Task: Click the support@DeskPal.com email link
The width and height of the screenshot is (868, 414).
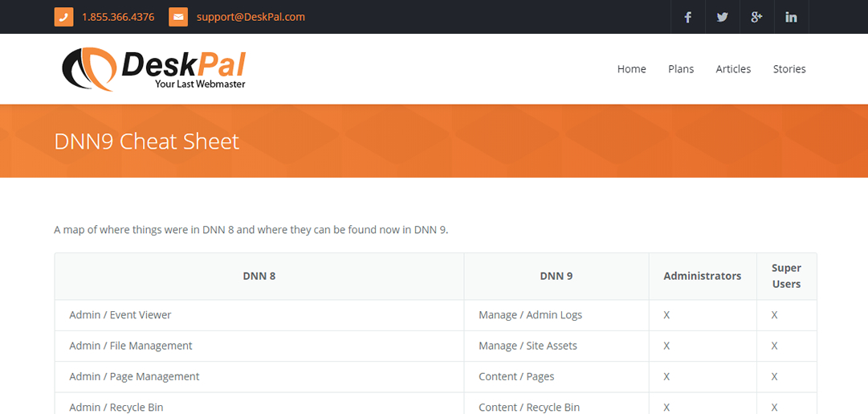Action: click(x=251, y=17)
